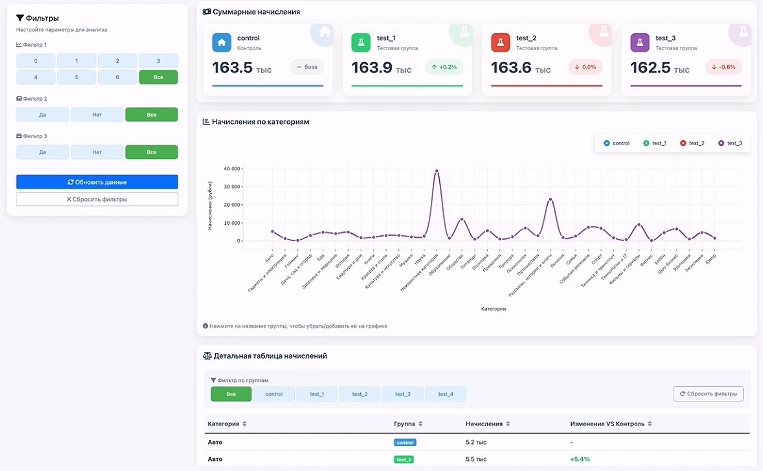Sort table by Начисления column arrows
The image size is (763, 471).
(x=508, y=424)
